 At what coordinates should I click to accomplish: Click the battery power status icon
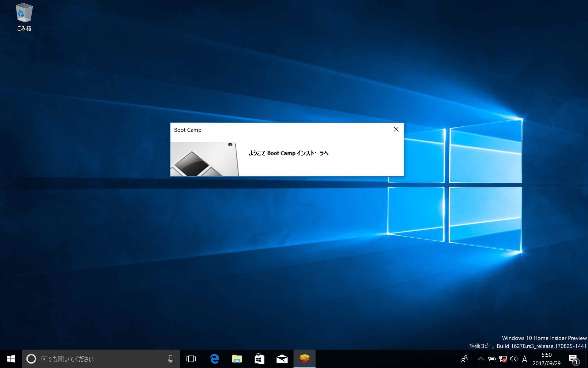[x=492, y=359]
